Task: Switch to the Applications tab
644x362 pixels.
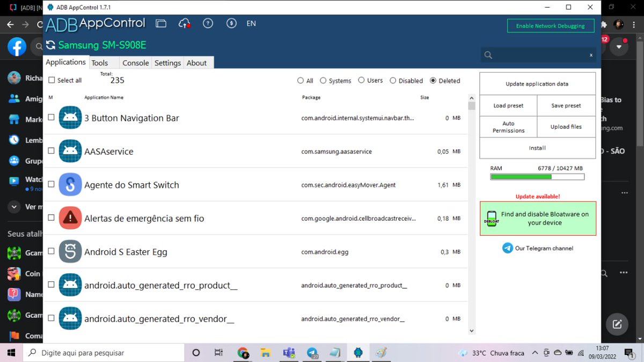Action: (x=65, y=62)
